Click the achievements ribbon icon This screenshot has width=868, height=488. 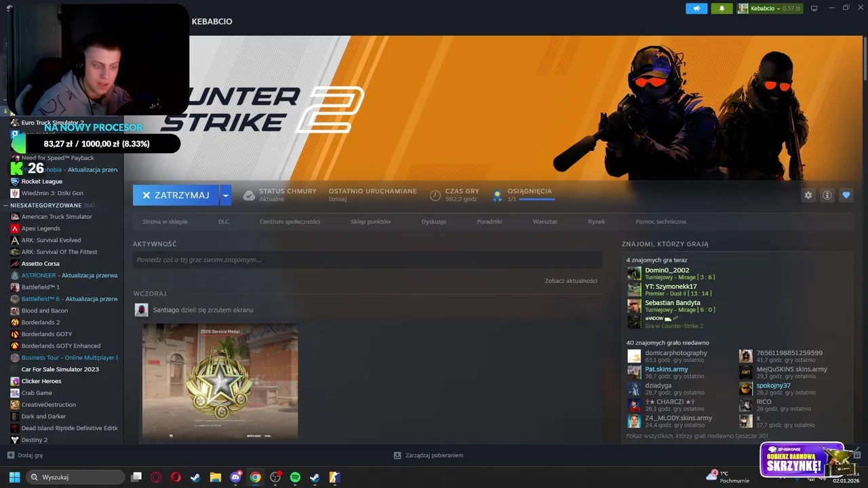pos(497,195)
